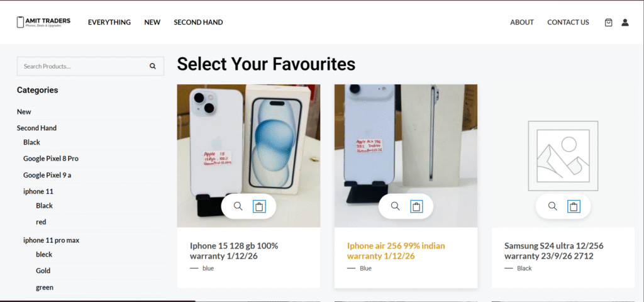
Task: Open the Everything menu item
Action: pos(109,22)
